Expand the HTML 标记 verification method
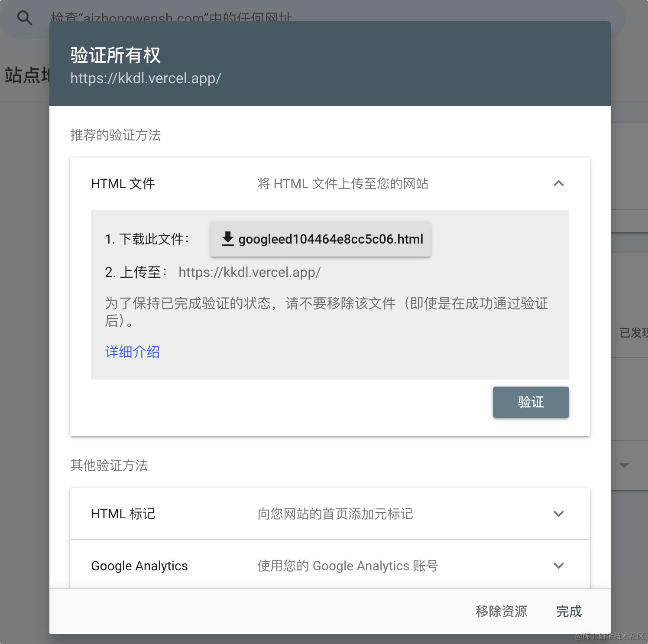The height and width of the screenshot is (644, 648). pos(559,514)
